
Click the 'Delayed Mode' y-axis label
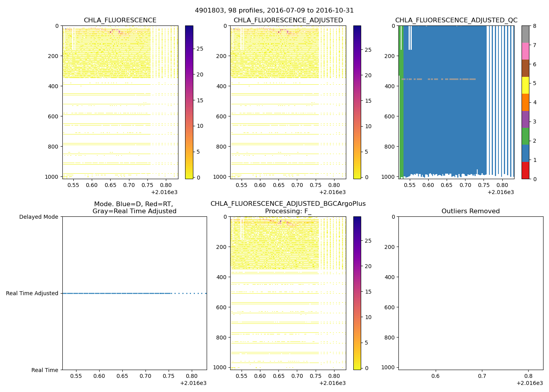[38, 217]
